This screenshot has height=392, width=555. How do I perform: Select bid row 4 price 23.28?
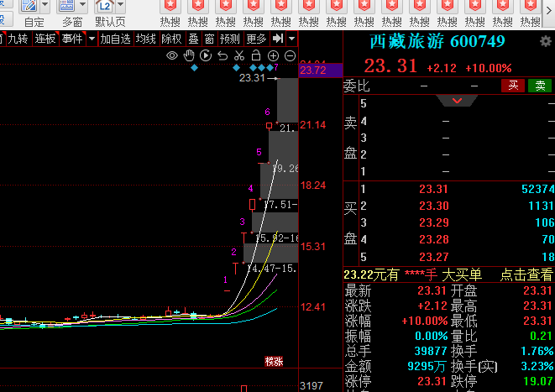(x=433, y=239)
